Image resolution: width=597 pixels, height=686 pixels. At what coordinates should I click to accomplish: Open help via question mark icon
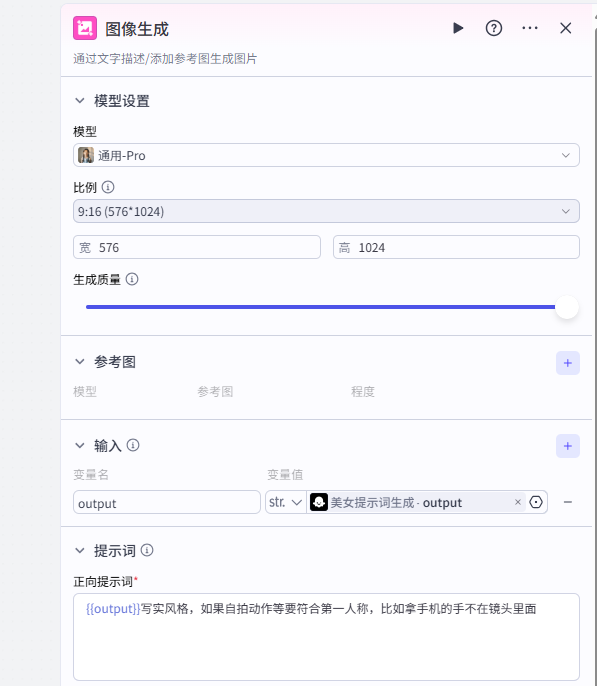(494, 28)
